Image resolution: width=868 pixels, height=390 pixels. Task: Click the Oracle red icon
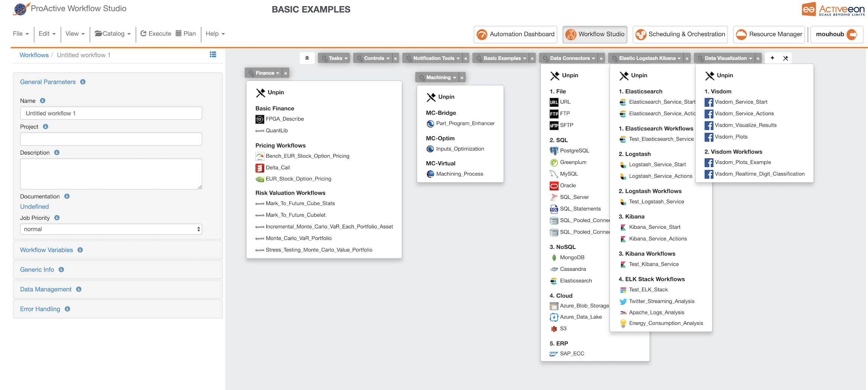click(554, 186)
